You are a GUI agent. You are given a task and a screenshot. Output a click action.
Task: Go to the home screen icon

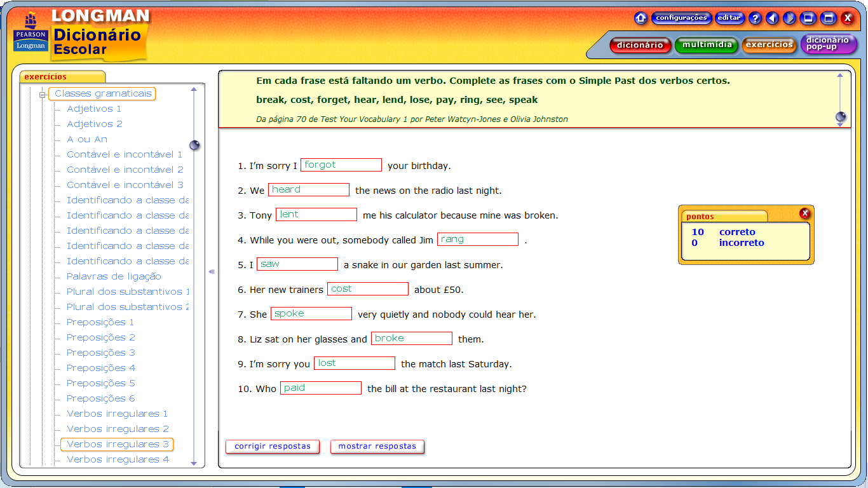coord(641,18)
